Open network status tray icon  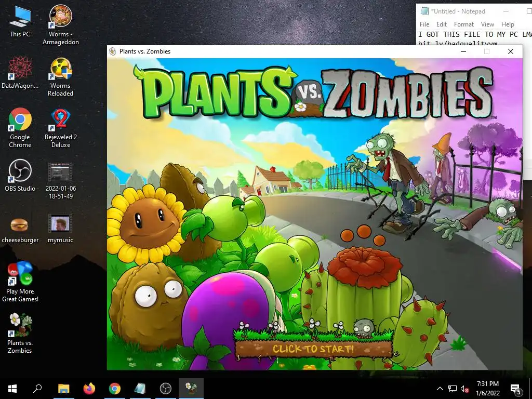[x=453, y=389]
